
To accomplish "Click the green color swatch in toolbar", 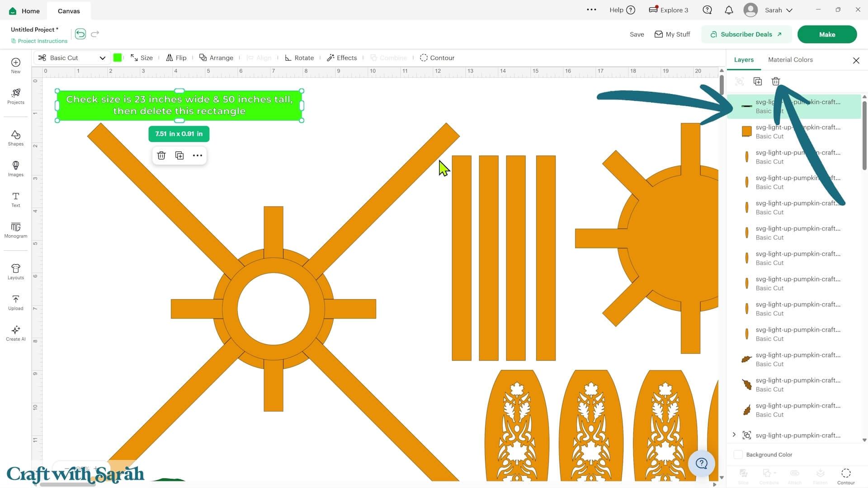I will [118, 57].
